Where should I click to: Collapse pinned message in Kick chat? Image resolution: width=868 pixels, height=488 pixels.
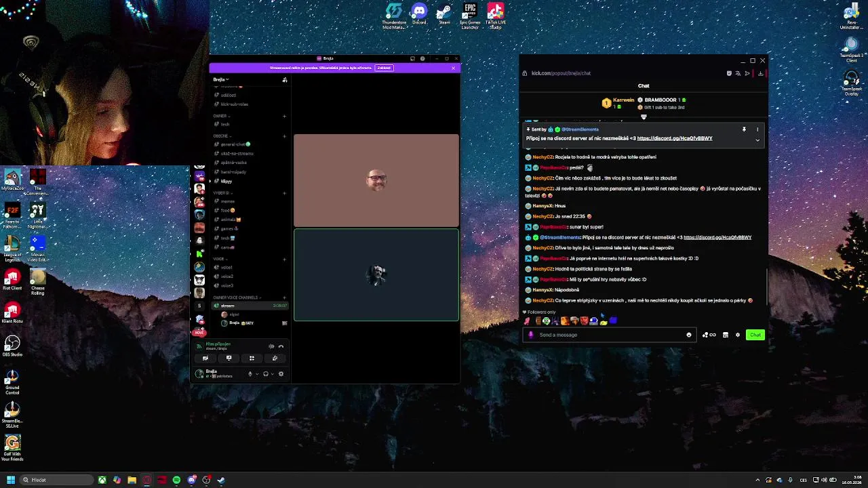tap(757, 140)
